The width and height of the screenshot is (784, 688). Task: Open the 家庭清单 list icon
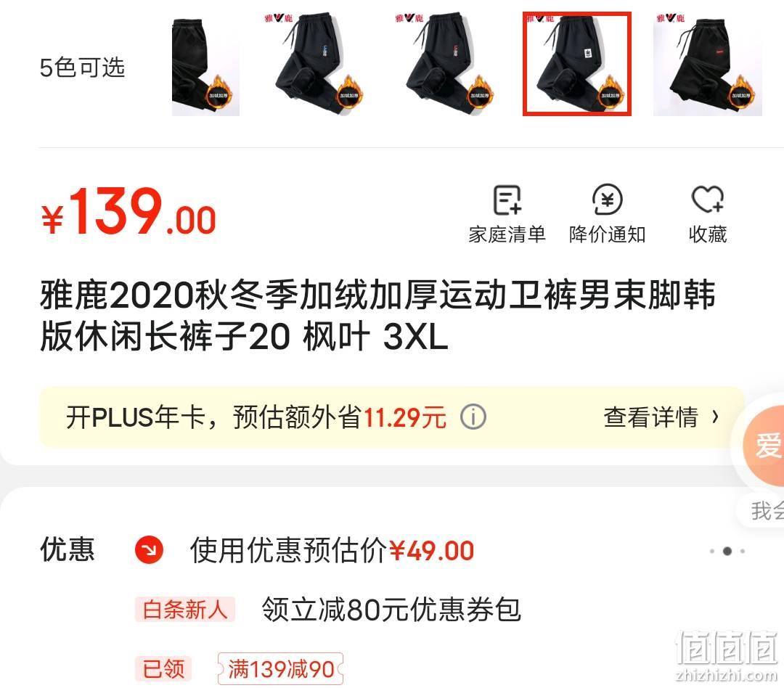coord(507,200)
